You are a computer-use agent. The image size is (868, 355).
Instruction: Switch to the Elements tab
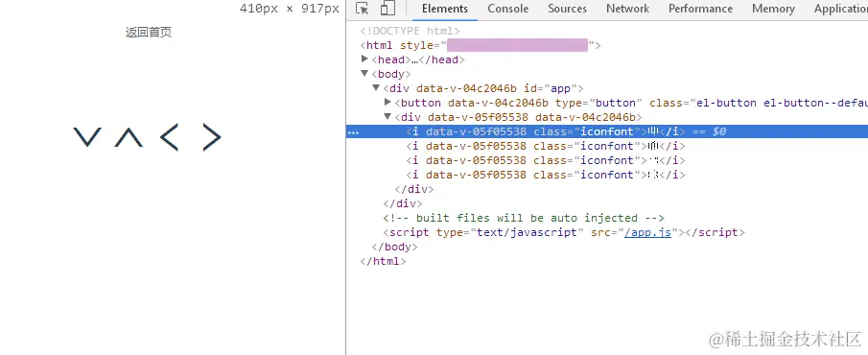tap(444, 9)
